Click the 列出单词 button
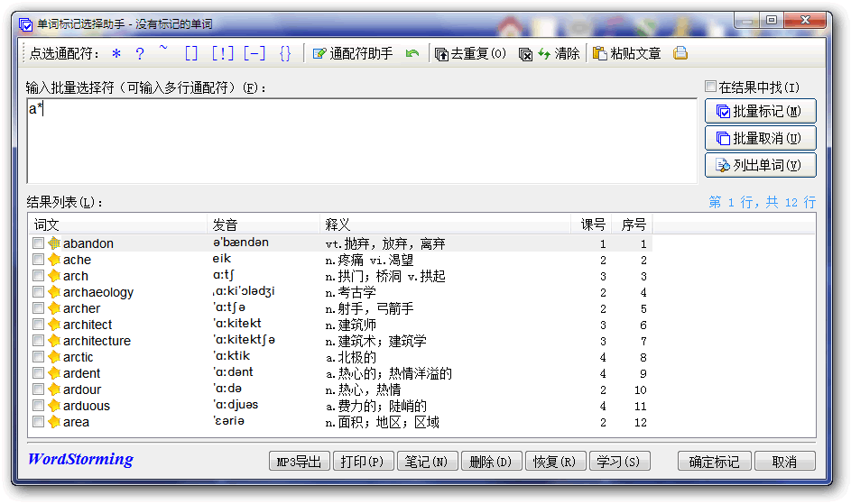The width and height of the screenshot is (851, 504). click(x=760, y=165)
